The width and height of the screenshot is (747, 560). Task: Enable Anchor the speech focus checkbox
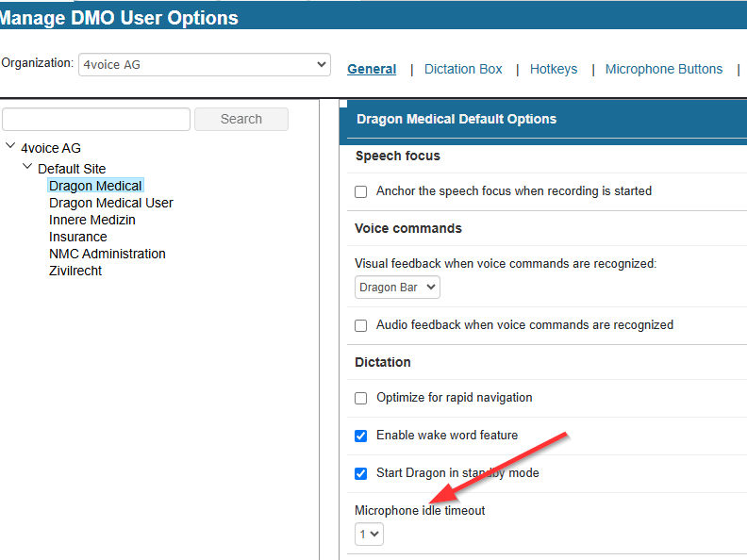[360, 191]
